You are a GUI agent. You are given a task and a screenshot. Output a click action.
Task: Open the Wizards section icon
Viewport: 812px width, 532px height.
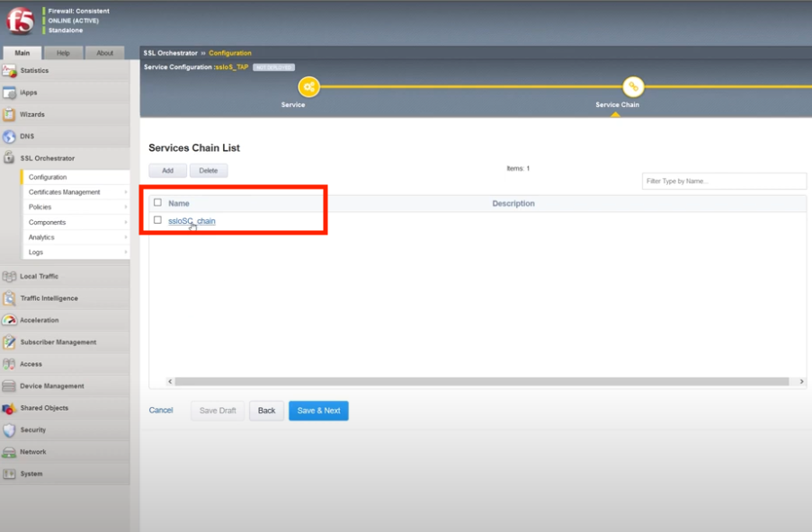tap(9, 114)
